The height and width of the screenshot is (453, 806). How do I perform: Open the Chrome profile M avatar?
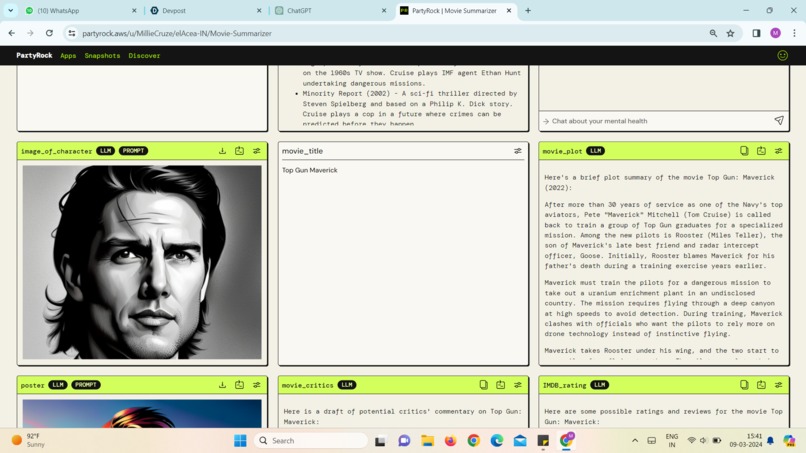click(x=775, y=33)
